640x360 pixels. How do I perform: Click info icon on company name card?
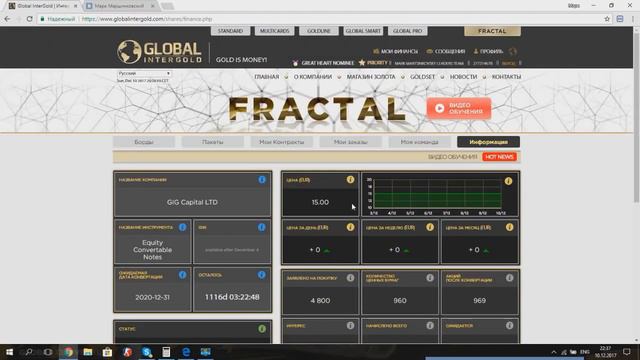click(262, 180)
